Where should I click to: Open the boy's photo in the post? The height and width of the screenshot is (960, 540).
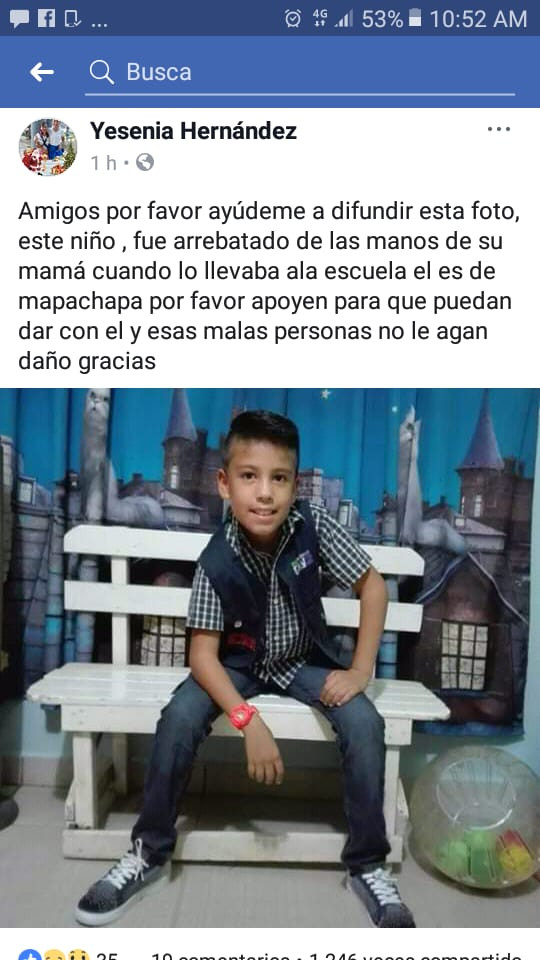point(270,658)
